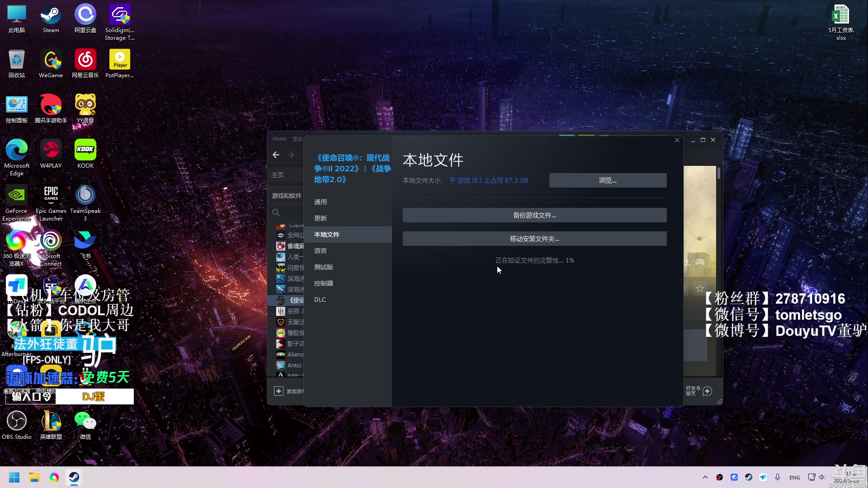
Task: Select 雀魂麻将 in the library list
Action: (290, 246)
